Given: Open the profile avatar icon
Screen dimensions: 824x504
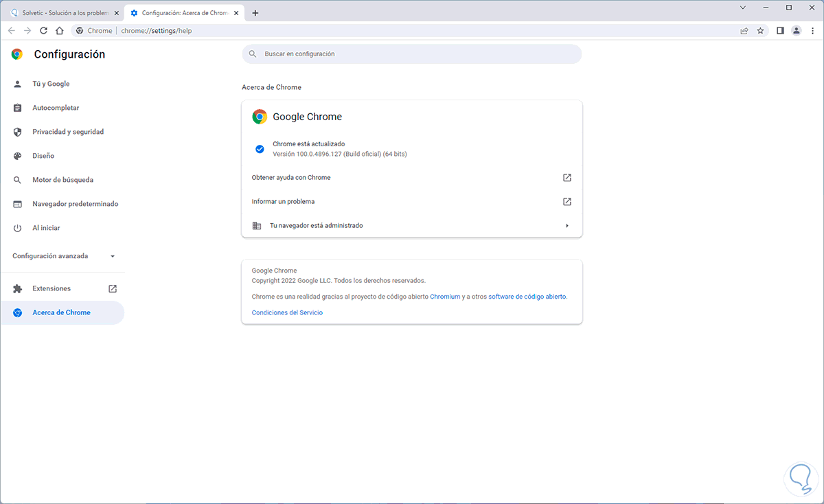Looking at the screenshot, I should [x=797, y=30].
